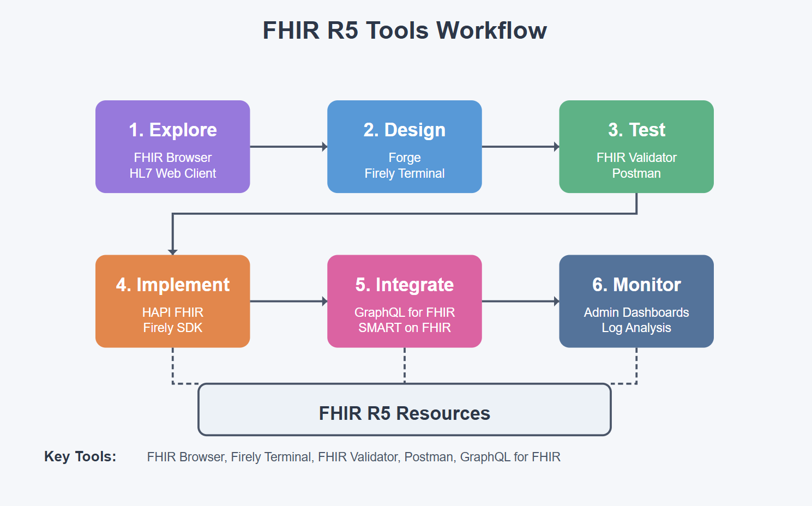Click the purple 1. Explore box
The height and width of the screenshot is (506, 812).
(172, 147)
